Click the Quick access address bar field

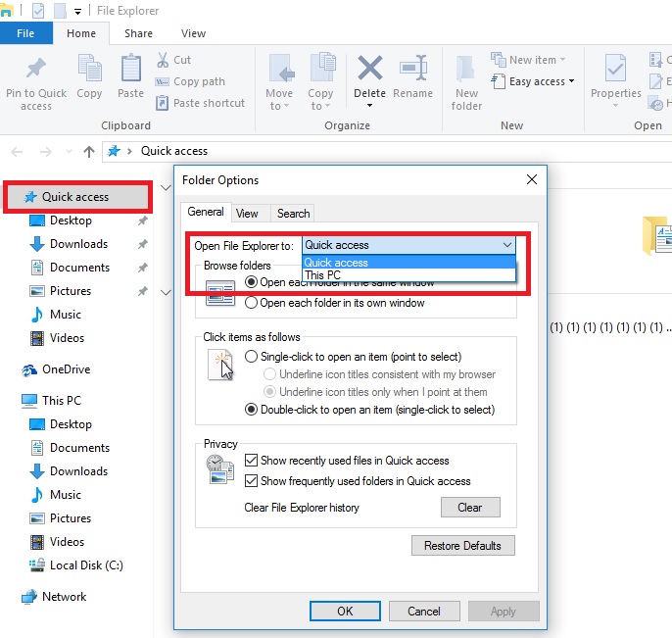386,151
